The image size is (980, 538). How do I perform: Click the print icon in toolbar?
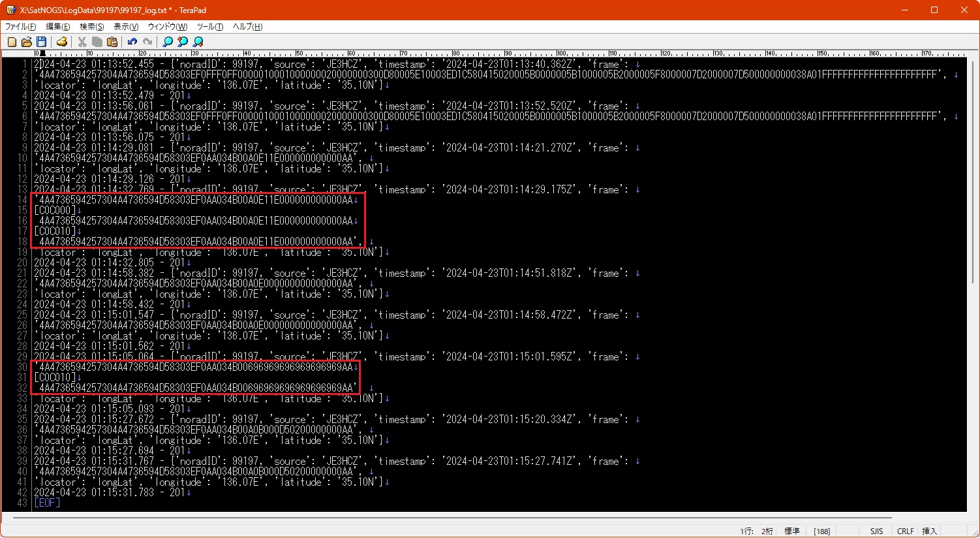click(x=62, y=42)
